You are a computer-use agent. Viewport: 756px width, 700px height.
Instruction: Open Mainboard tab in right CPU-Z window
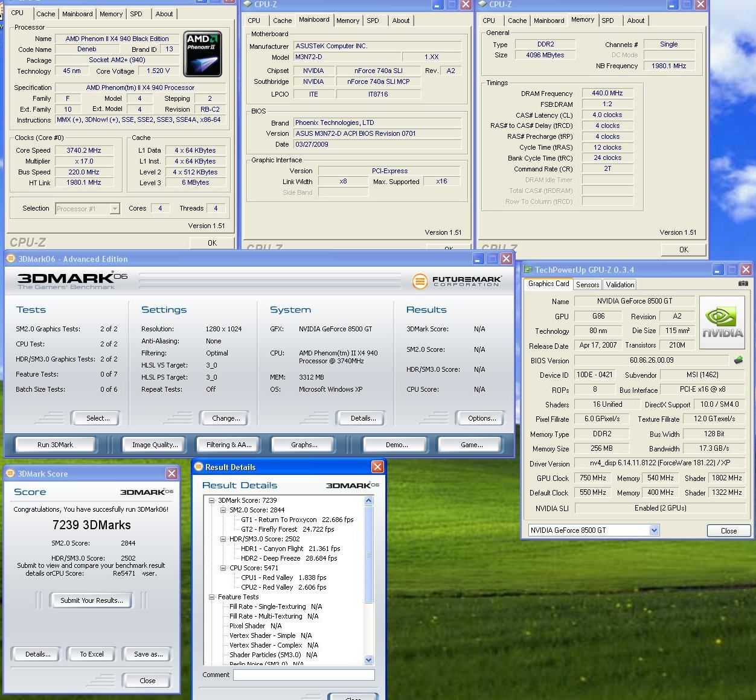549,21
